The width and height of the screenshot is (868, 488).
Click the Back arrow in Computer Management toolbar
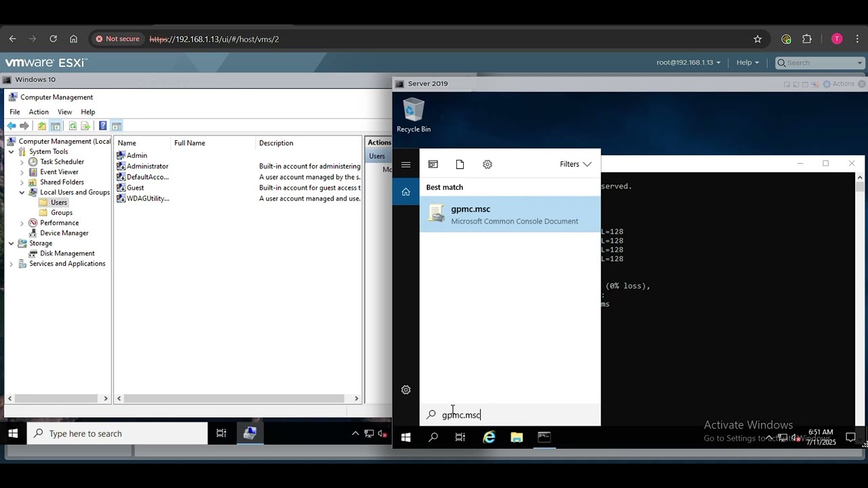click(x=12, y=126)
